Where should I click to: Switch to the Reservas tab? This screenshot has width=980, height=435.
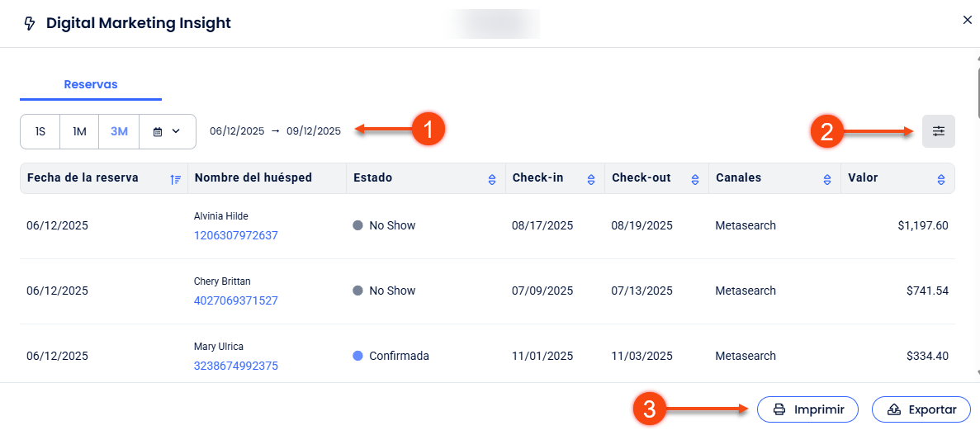91,84
